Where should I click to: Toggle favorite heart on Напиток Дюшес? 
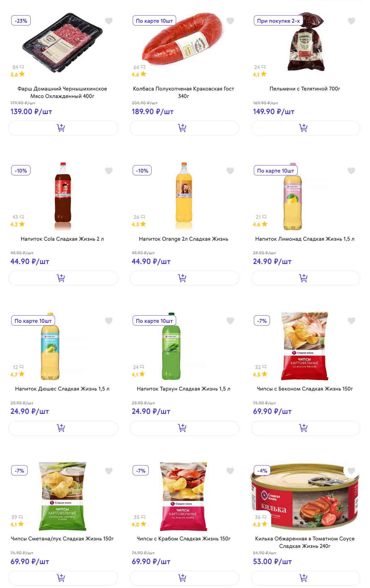pyautogui.click(x=109, y=321)
